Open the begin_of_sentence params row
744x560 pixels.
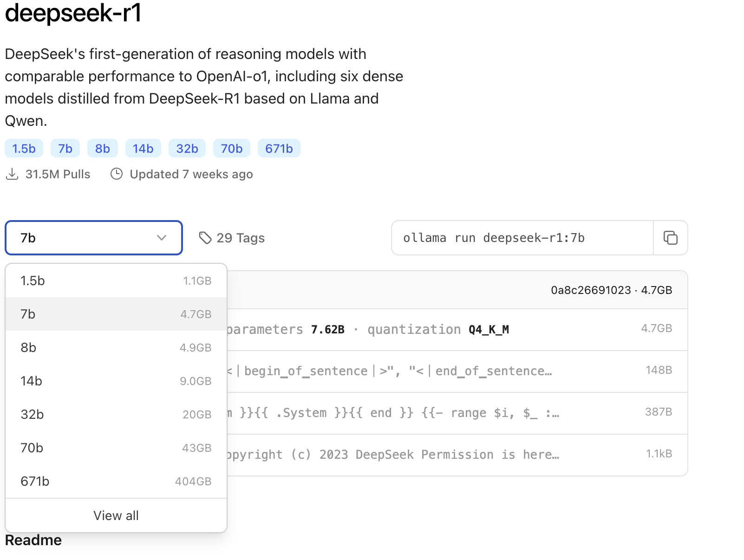457,371
